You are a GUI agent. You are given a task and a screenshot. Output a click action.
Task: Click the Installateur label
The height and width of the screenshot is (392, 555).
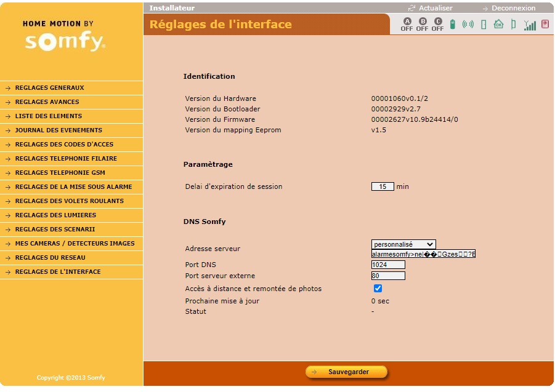coord(172,8)
